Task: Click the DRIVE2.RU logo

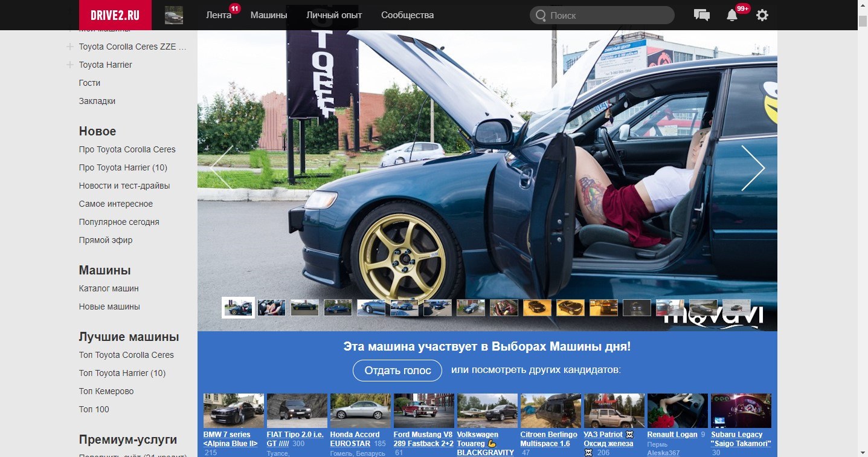Action: click(115, 15)
